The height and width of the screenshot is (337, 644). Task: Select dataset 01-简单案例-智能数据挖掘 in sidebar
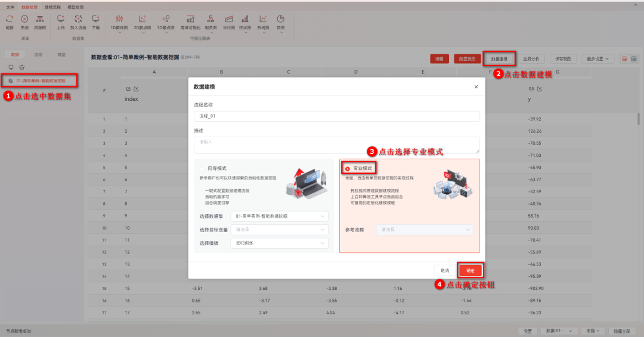(40, 81)
